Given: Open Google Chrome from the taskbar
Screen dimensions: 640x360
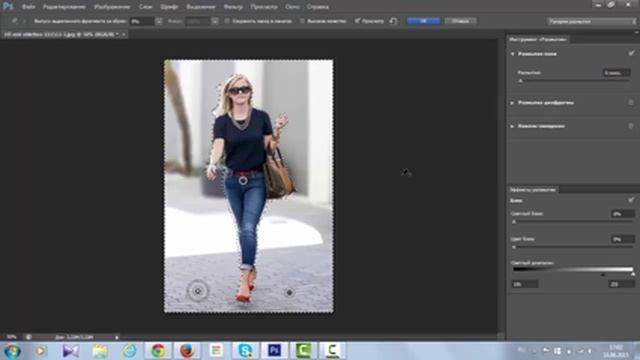Looking at the screenshot, I should (158, 351).
